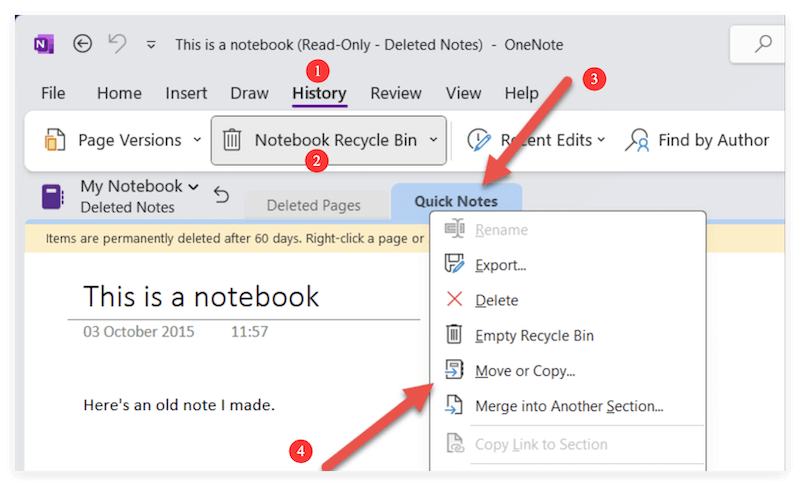The image size is (800, 486).
Task: Click the Notebook Recycle Bin trash icon
Action: tap(232, 140)
